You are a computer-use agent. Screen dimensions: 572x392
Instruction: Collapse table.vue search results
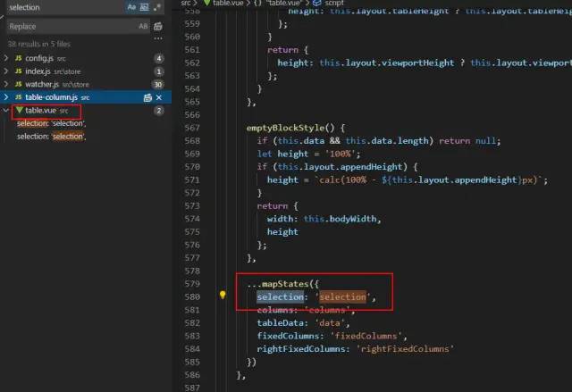click(x=6, y=110)
